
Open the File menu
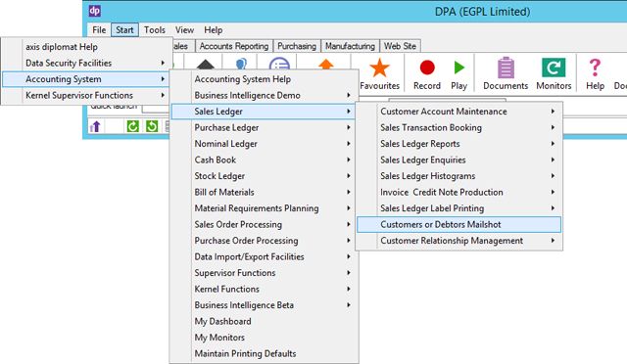pyautogui.click(x=99, y=30)
